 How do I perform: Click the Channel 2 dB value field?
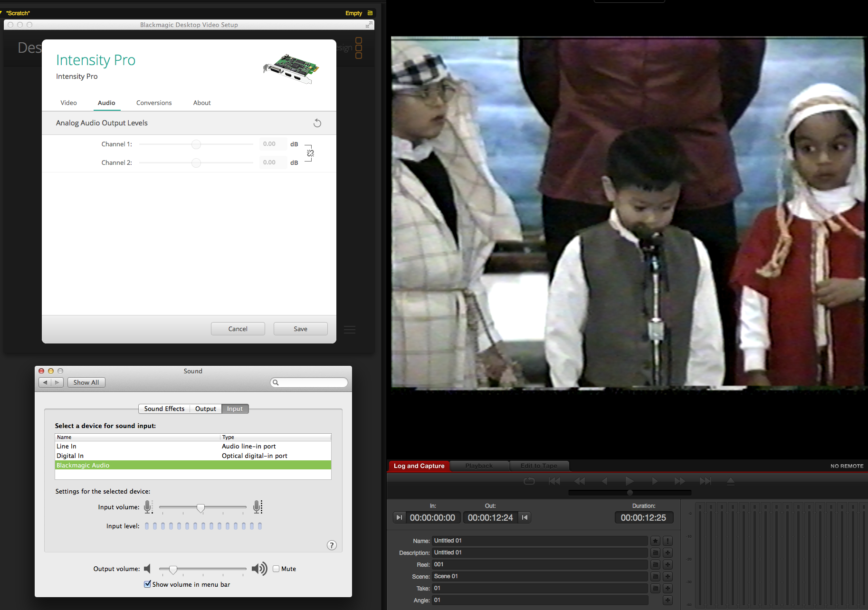[273, 162]
